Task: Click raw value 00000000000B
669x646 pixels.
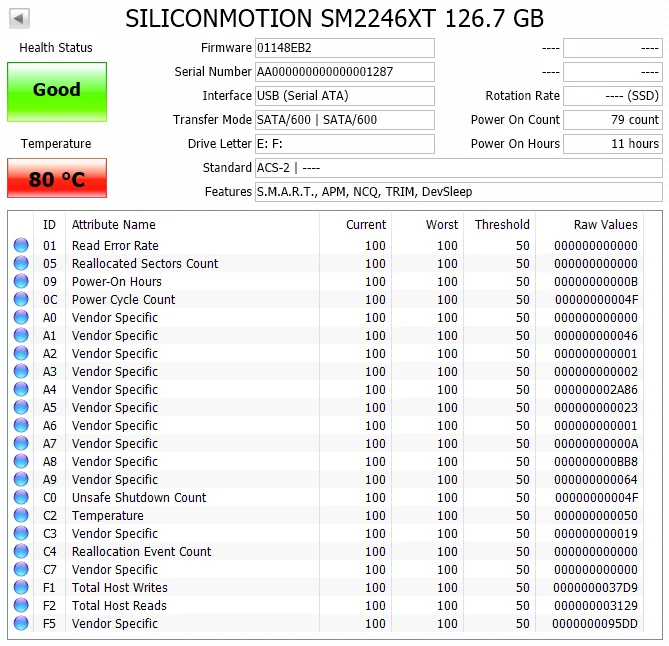Action: click(596, 282)
